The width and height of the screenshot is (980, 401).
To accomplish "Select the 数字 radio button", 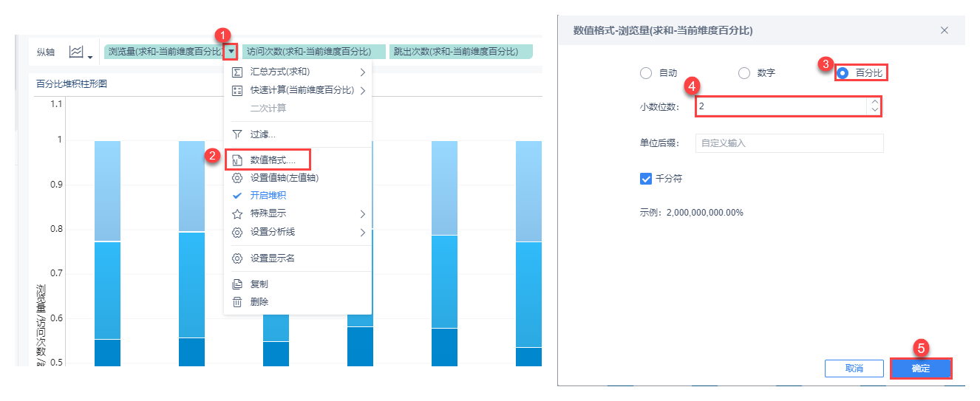I will (x=744, y=73).
